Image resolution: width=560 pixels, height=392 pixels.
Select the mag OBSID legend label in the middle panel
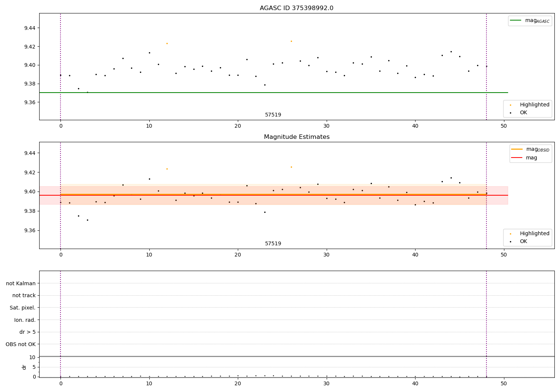tap(538, 149)
